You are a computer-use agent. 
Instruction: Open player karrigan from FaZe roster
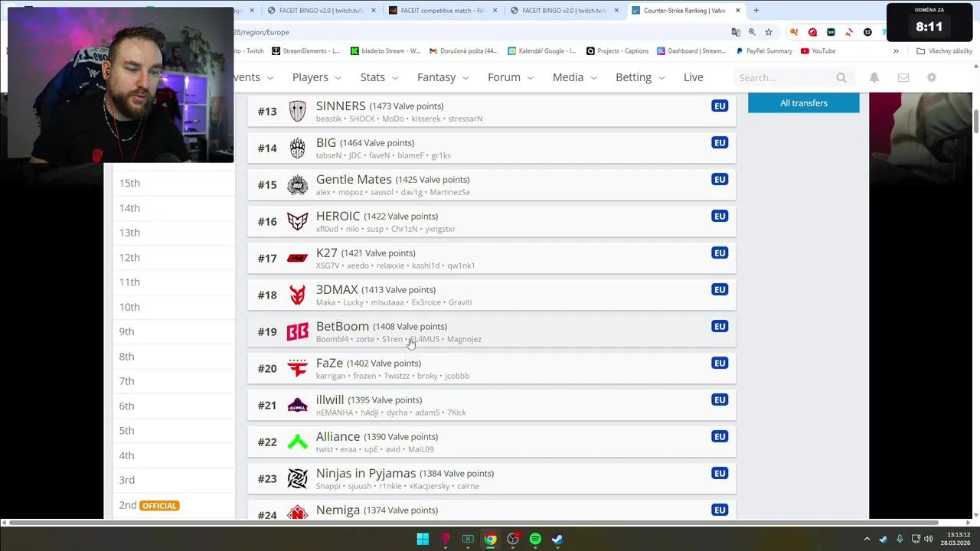pyautogui.click(x=331, y=376)
